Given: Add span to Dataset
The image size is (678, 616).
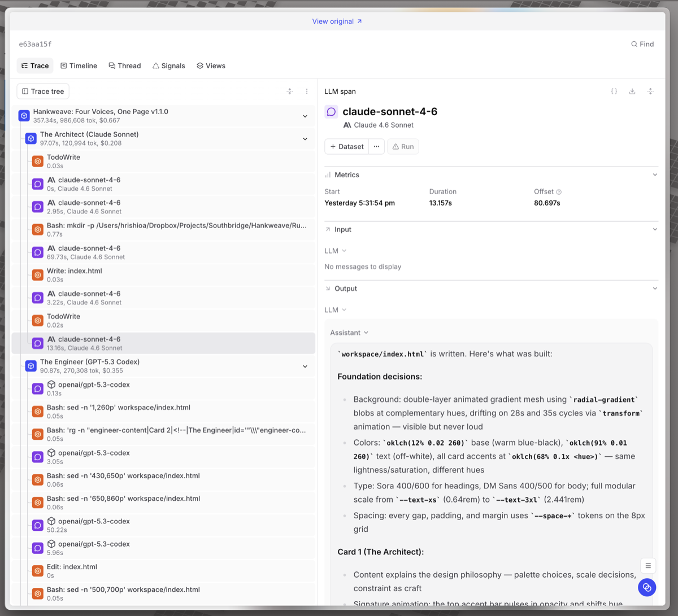Looking at the screenshot, I should click(347, 147).
